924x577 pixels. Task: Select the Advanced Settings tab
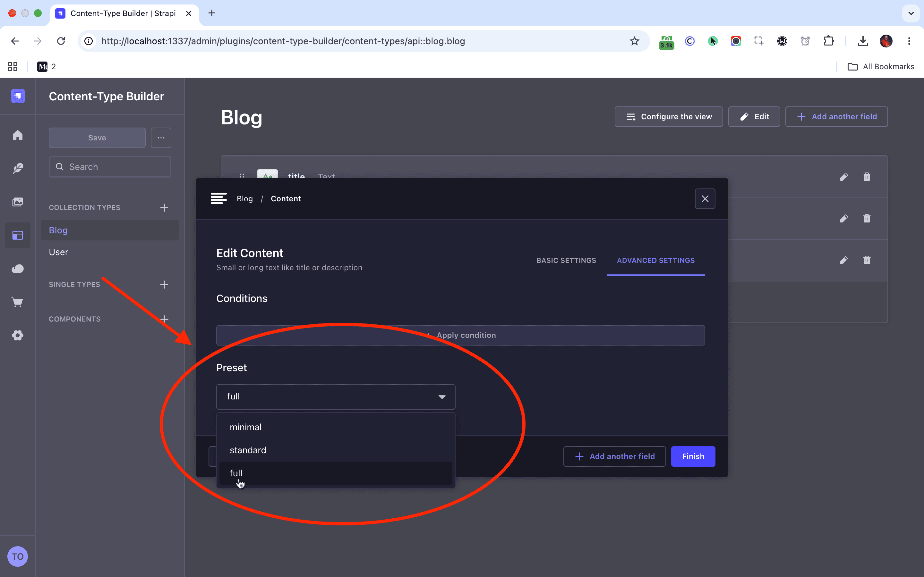click(655, 260)
